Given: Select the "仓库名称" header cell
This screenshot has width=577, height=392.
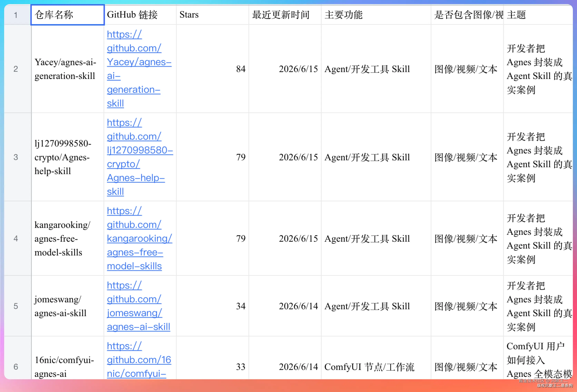Looking at the screenshot, I should tap(67, 15).
